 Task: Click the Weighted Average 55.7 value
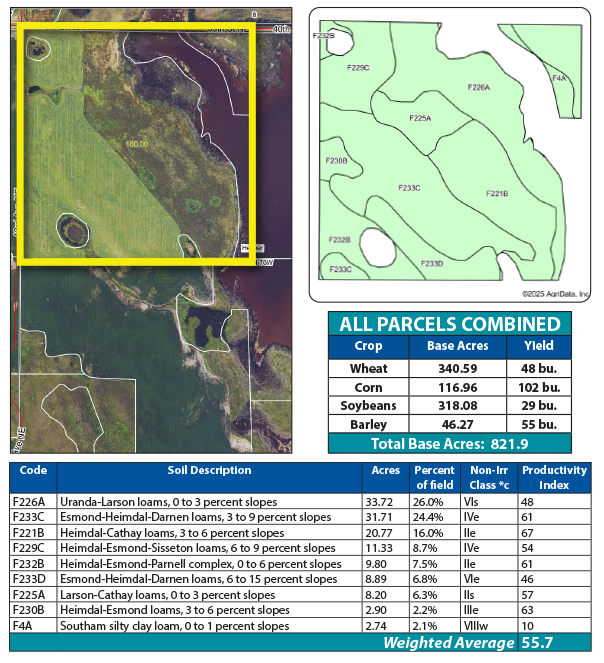(536, 643)
